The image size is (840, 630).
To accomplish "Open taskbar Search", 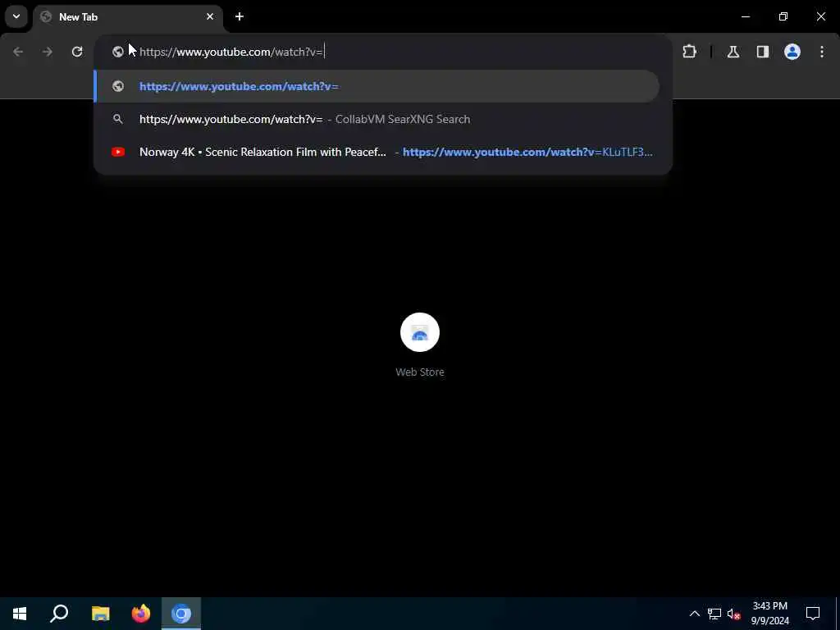I will click(x=59, y=614).
